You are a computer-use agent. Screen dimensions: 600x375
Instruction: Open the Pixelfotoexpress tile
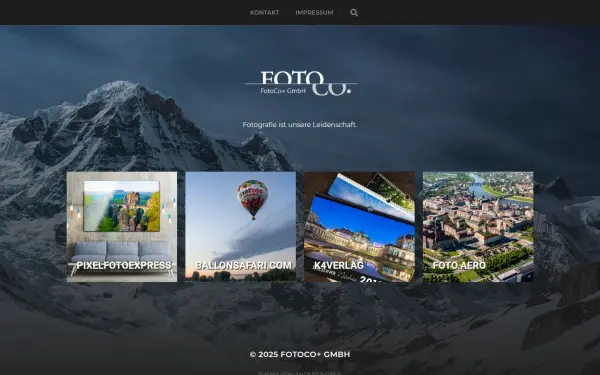coord(122,227)
